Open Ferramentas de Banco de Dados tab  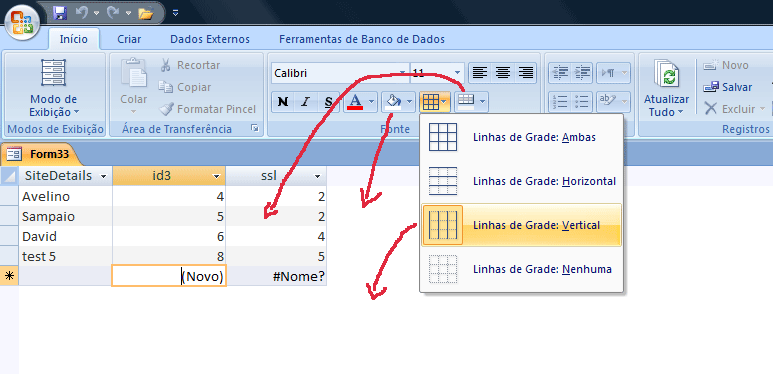362,39
